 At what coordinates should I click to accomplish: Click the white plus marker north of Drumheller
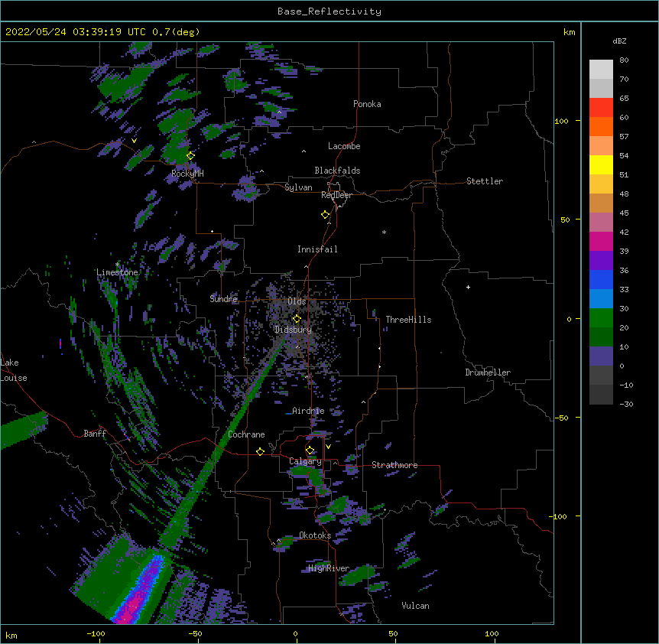[468, 287]
